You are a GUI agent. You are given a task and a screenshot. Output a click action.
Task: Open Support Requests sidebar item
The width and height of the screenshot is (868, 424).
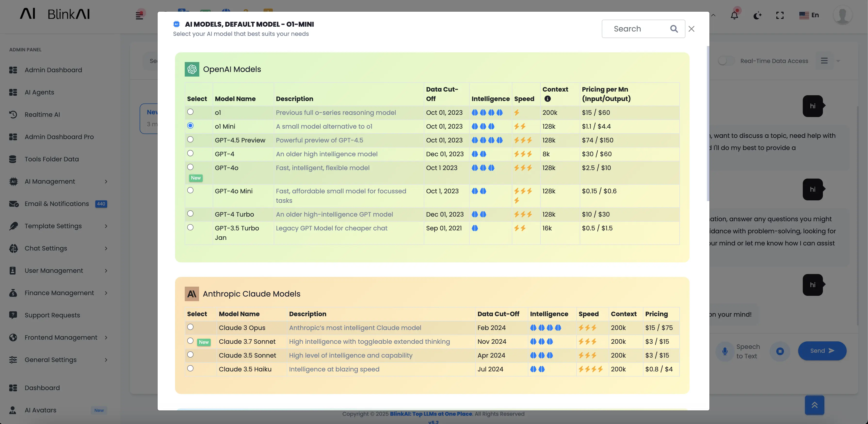point(52,315)
